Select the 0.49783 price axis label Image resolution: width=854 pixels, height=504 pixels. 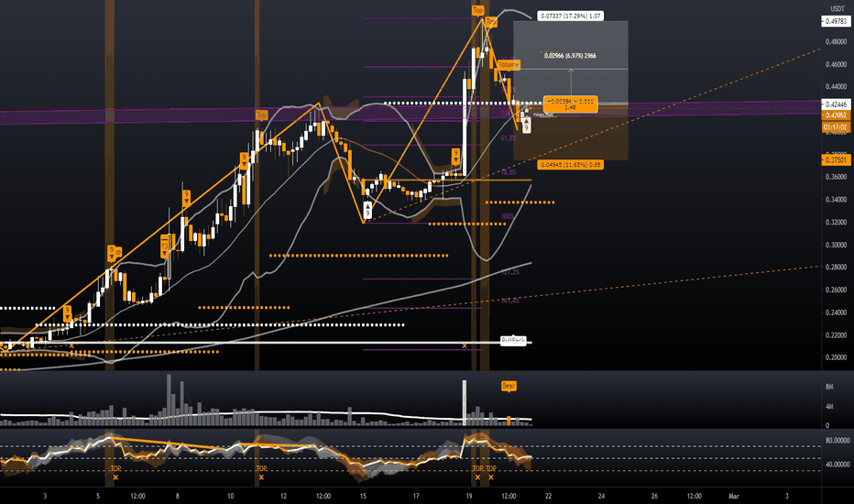tap(836, 21)
